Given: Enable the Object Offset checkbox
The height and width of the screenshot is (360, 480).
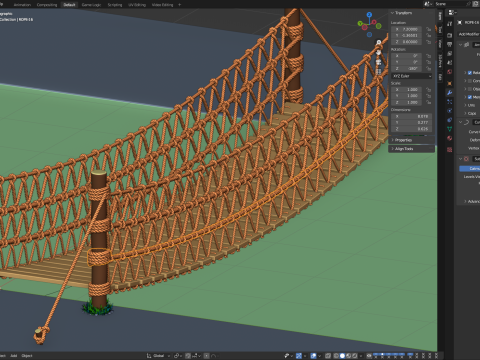Looking at the screenshot, I should 470,89.
